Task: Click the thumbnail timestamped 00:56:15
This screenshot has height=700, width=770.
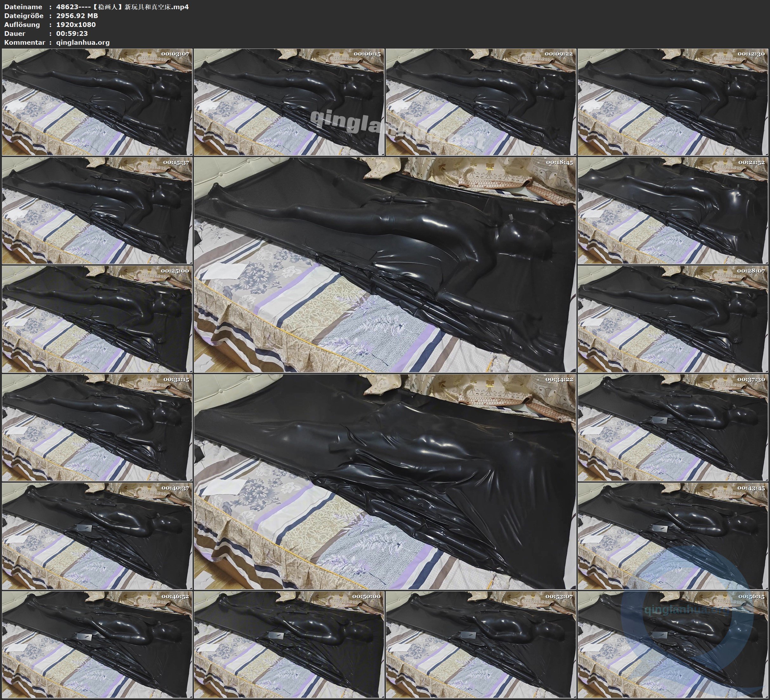Action: (x=673, y=644)
